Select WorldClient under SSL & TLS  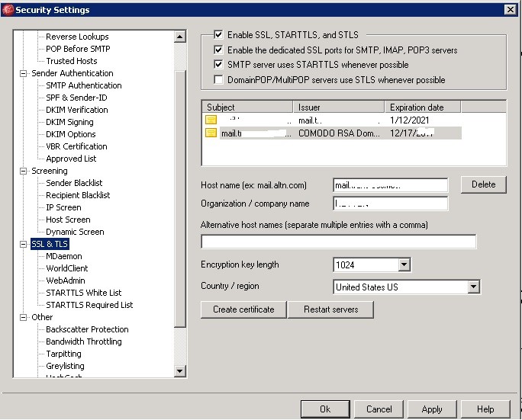click(66, 268)
